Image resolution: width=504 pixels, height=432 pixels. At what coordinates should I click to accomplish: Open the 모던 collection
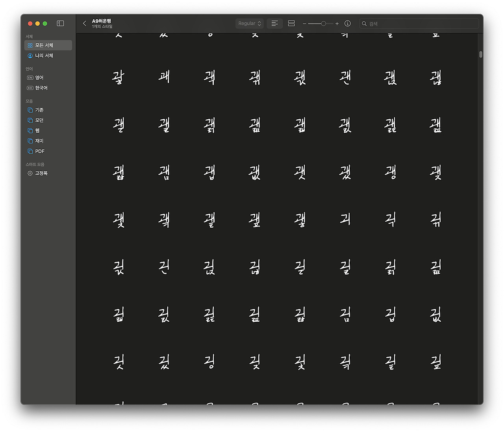click(x=39, y=120)
